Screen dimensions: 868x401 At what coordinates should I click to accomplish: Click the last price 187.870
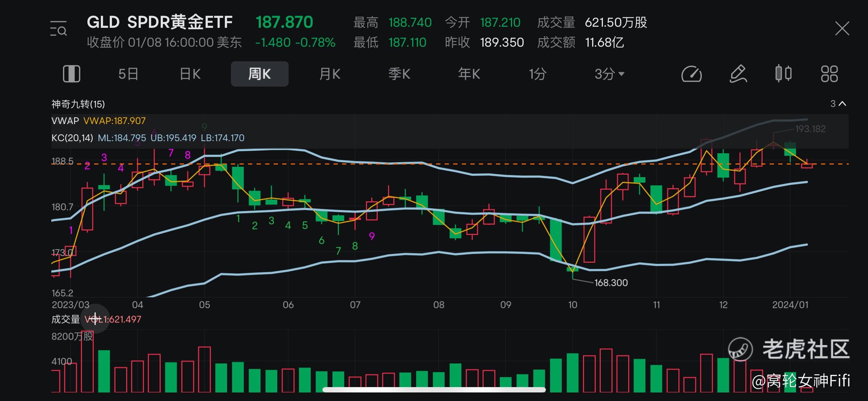pos(284,22)
